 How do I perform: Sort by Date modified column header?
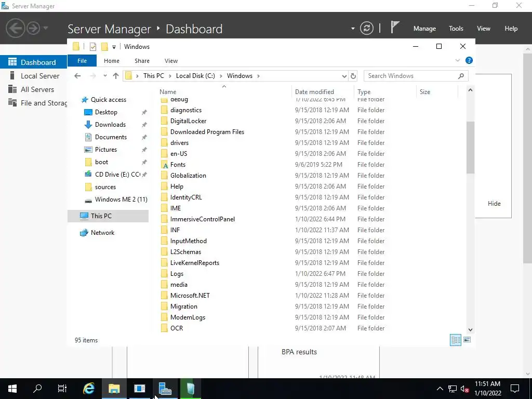(322, 91)
